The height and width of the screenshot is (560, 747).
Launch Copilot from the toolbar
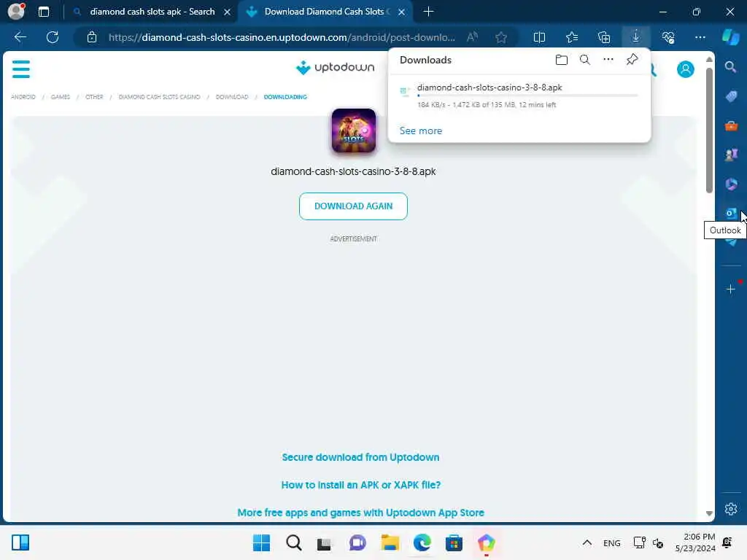[730, 37]
